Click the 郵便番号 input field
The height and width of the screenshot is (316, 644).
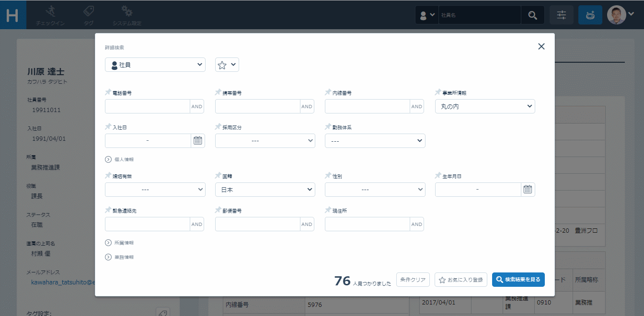257,225
